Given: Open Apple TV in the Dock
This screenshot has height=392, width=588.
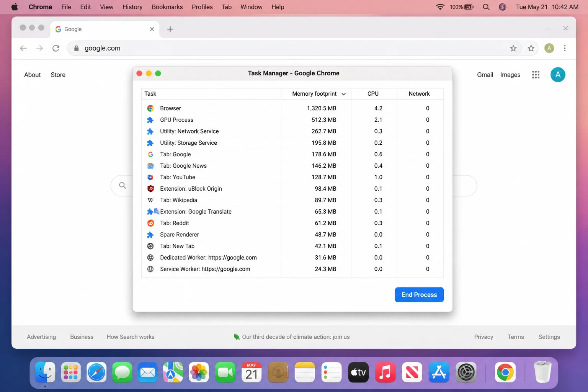Looking at the screenshot, I should [358, 372].
